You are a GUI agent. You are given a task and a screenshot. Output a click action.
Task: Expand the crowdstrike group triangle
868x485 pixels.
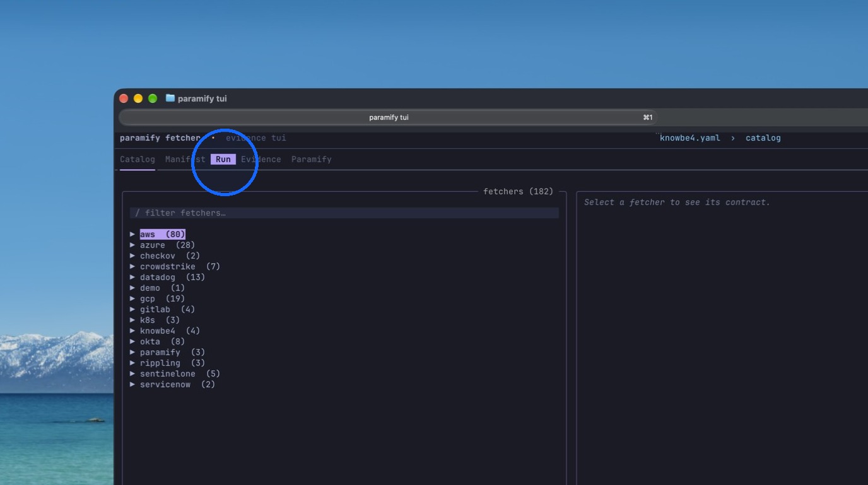pos(132,266)
